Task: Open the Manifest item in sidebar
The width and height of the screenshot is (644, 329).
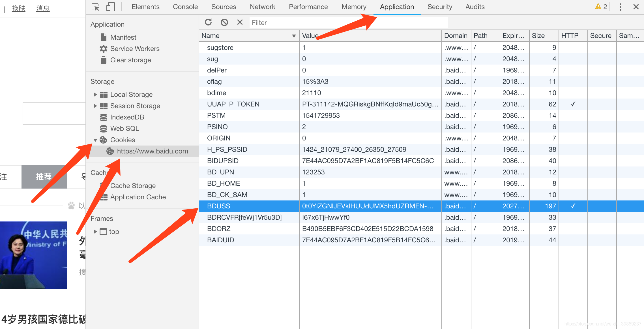Action: click(123, 37)
